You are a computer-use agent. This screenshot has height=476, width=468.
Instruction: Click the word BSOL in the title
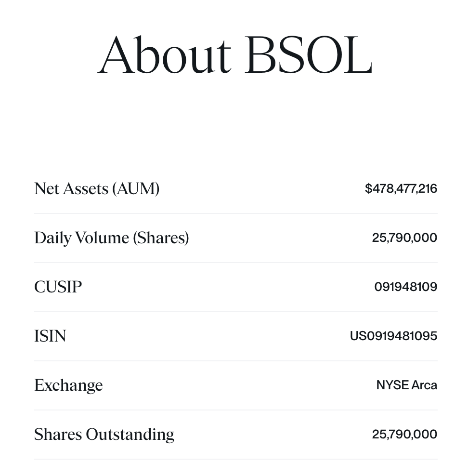[308, 55]
